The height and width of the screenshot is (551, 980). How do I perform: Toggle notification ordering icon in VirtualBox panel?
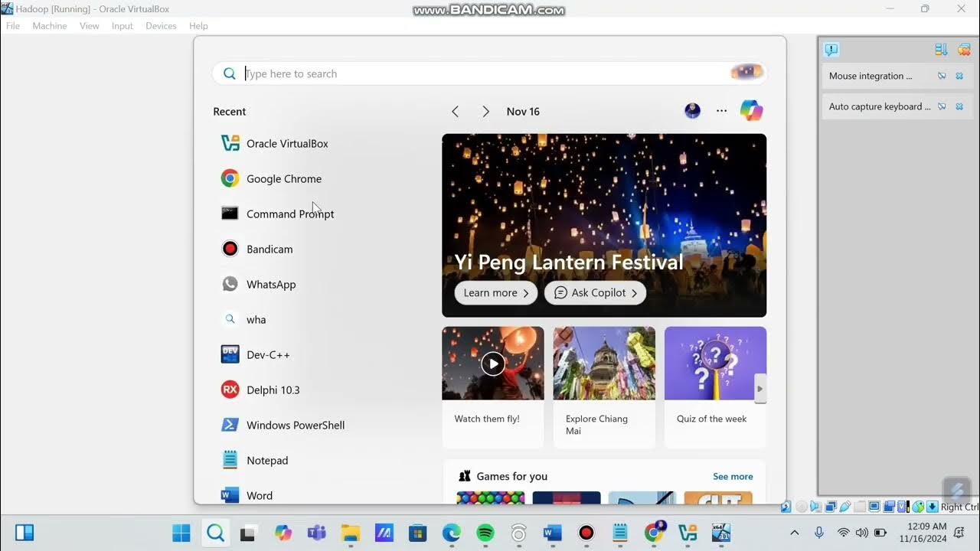click(x=941, y=50)
